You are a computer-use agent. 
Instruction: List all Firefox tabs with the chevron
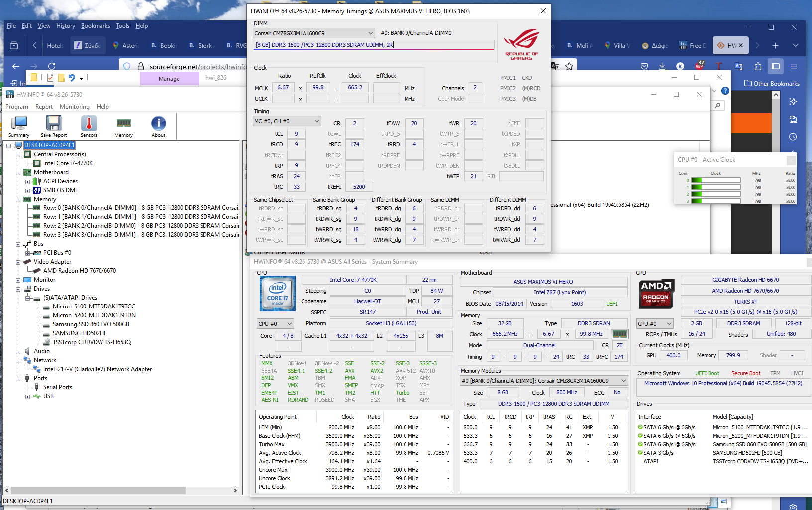[796, 45]
